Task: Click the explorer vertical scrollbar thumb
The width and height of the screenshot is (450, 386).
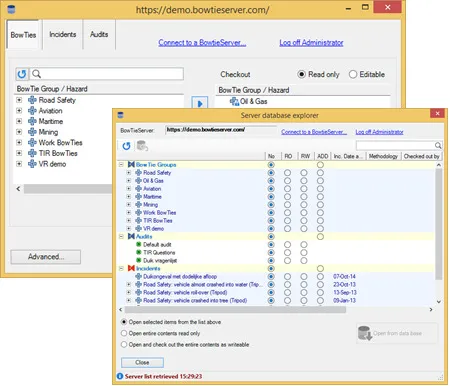Action: 439,223
